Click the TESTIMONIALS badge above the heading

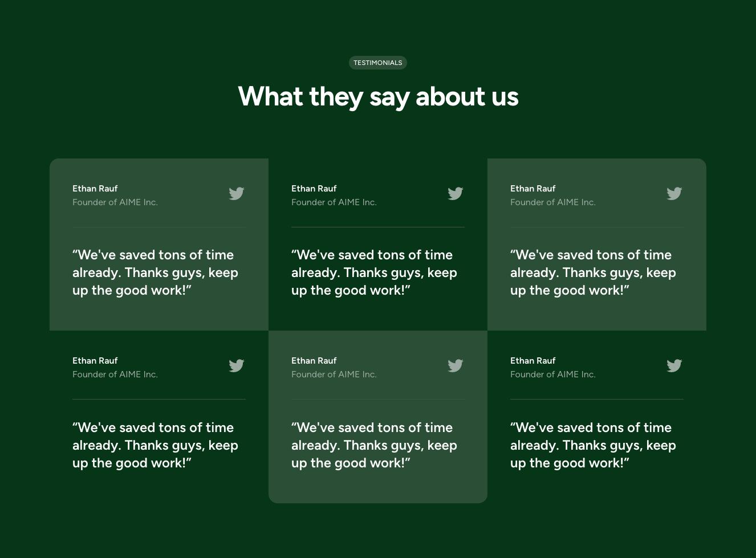coord(377,63)
